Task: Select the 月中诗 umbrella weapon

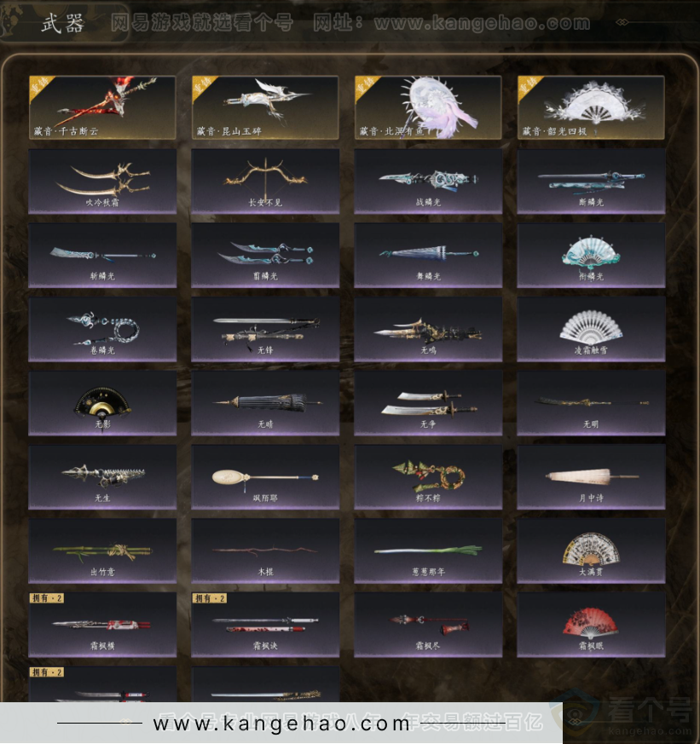Action: [x=591, y=477]
